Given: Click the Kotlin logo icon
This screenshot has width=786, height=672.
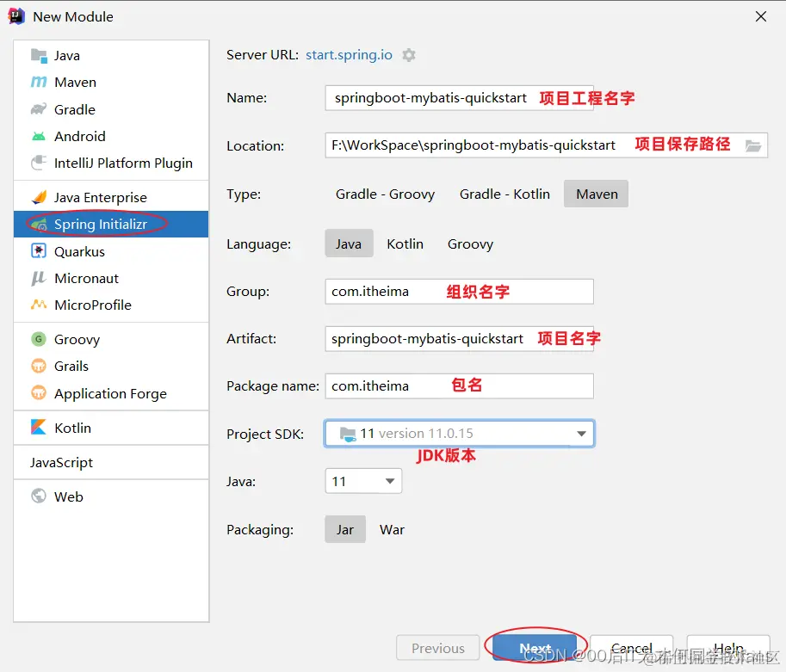Looking at the screenshot, I should tap(39, 427).
